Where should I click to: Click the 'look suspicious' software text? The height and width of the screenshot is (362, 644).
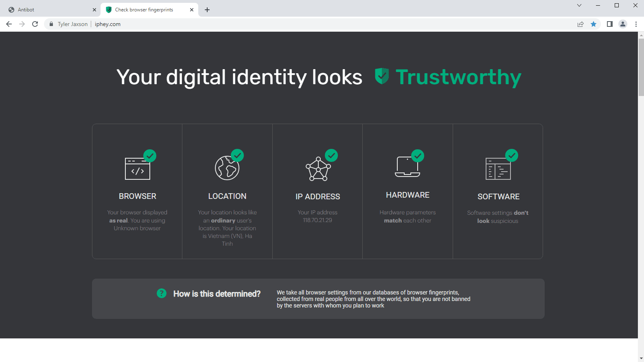[498, 221]
